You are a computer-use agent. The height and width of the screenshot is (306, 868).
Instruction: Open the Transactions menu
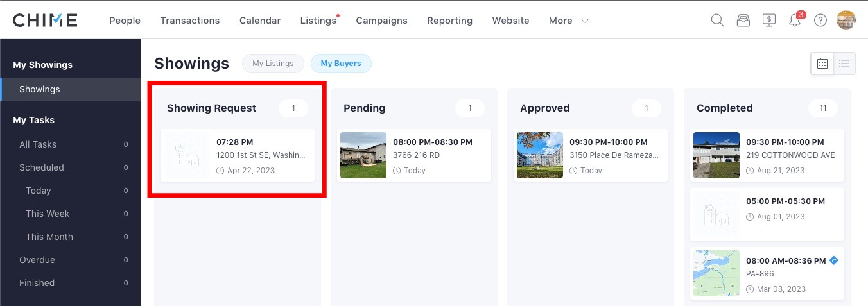(x=190, y=21)
